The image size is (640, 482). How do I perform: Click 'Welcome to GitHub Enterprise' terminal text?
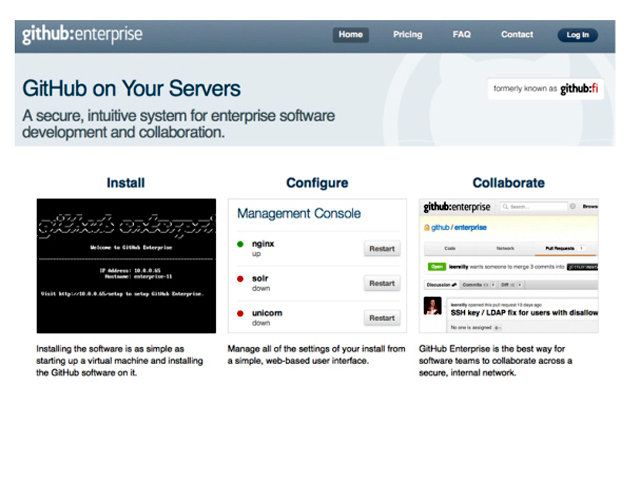[131, 247]
